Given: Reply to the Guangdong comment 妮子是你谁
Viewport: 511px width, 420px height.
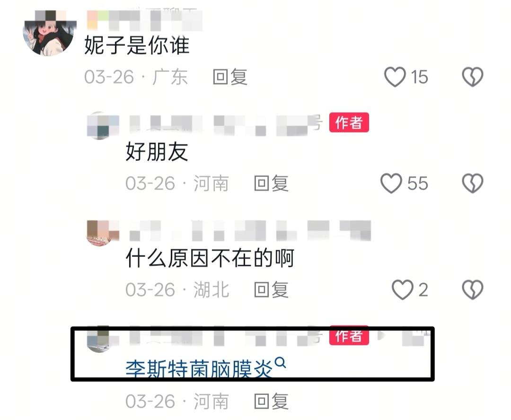Looking at the screenshot, I should coord(230,77).
